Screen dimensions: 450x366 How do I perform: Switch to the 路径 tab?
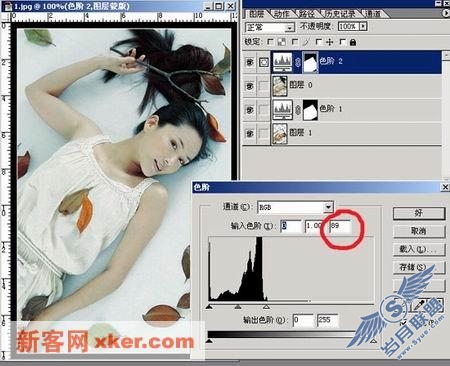307,14
